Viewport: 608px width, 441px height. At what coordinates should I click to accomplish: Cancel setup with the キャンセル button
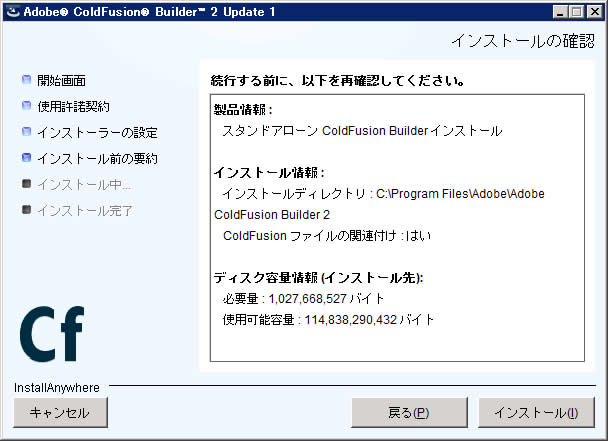(x=60, y=412)
